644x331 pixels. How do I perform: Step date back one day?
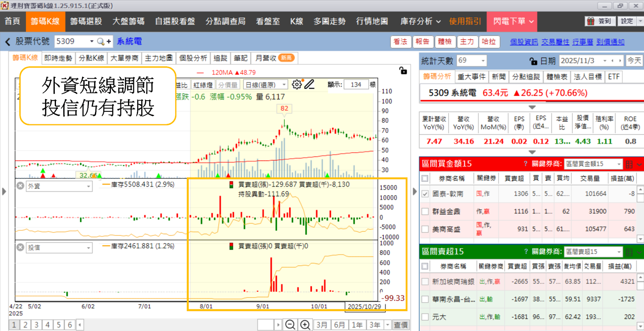coord(613,61)
